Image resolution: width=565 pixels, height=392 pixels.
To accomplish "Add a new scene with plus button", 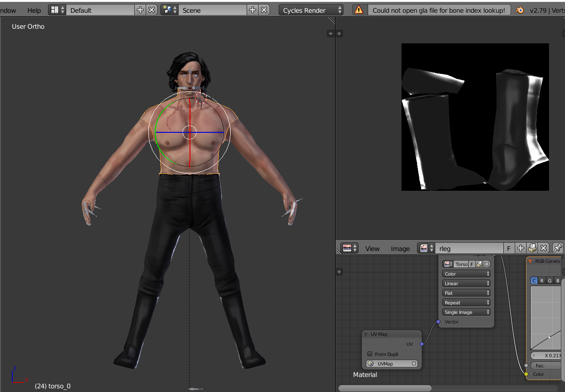I will pos(253,10).
